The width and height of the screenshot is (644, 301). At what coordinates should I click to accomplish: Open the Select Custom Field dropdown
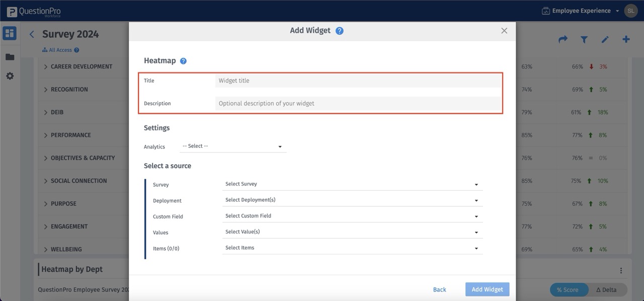click(x=352, y=216)
